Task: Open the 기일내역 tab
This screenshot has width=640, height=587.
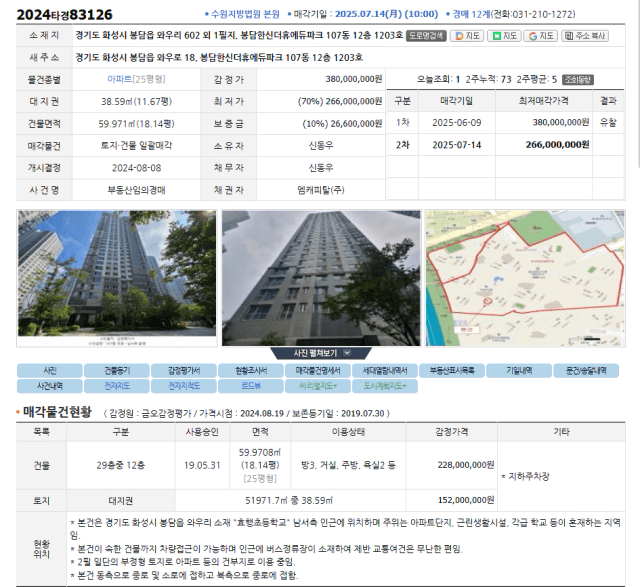Action: [x=519, y=371]
